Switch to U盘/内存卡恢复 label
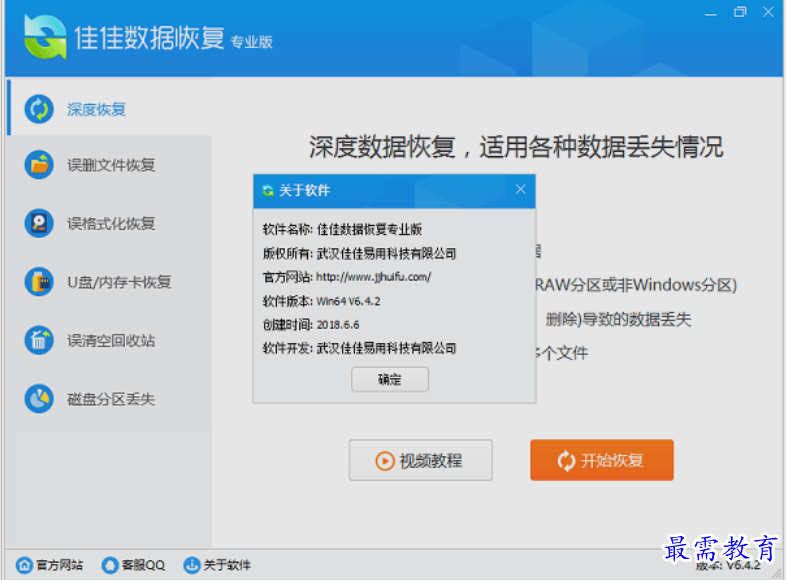The image size is (786, 580). (x=119, y=282)
